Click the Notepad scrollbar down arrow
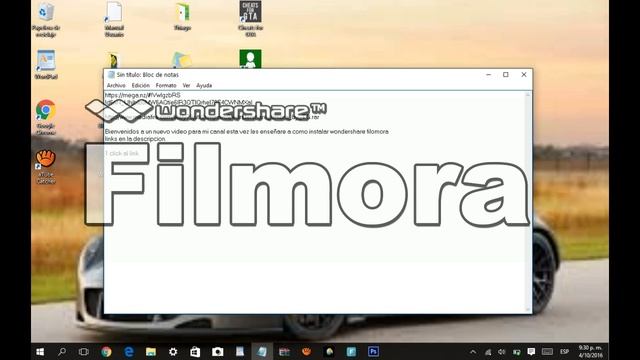The width and height of the screenshot is (640, 360). (x=528, y=310)
